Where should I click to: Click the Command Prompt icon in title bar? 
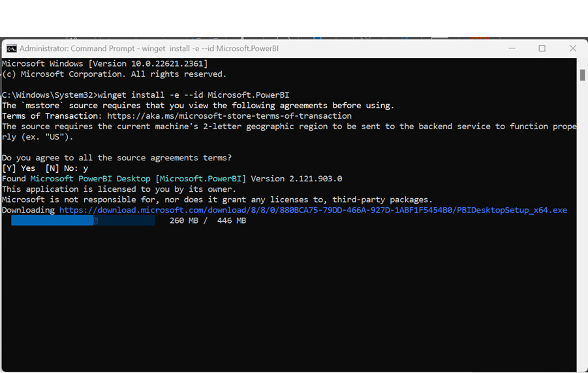tap(12, 48)
